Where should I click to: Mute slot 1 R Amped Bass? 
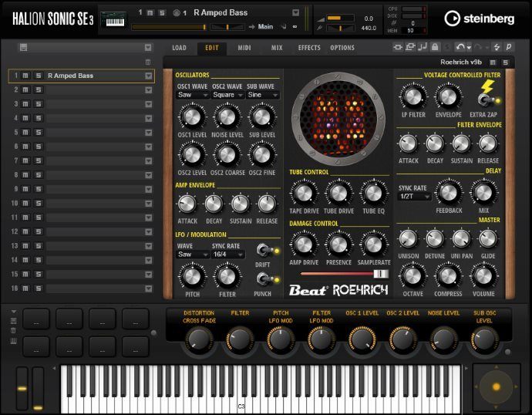[25, 76]
